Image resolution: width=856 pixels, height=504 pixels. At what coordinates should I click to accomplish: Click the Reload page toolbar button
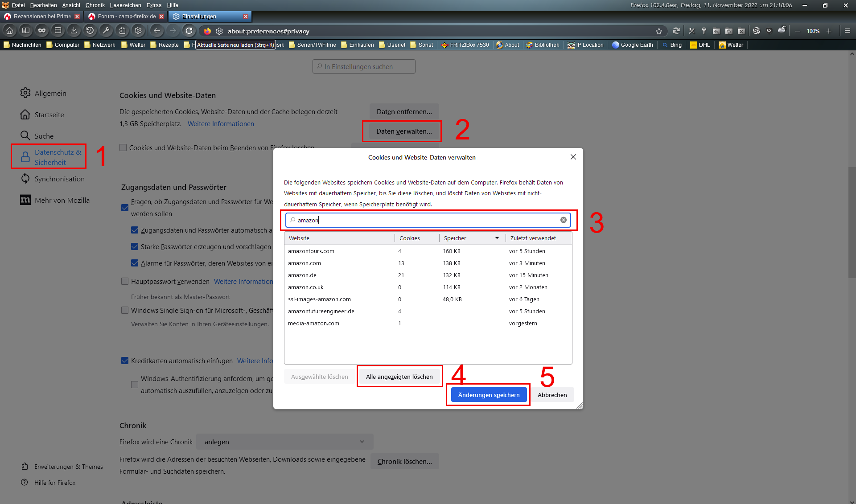pyautogui.click(x=189, y=31)
